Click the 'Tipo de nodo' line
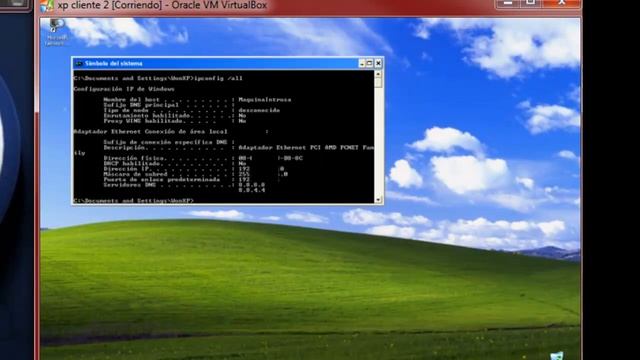Viewport: 640px width, 360px height. point(191,110)
